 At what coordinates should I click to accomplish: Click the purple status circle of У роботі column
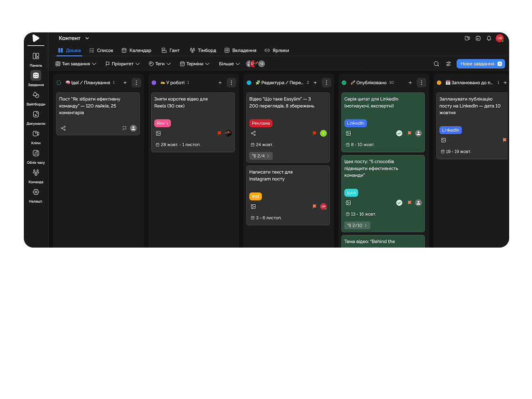(154, 83)
